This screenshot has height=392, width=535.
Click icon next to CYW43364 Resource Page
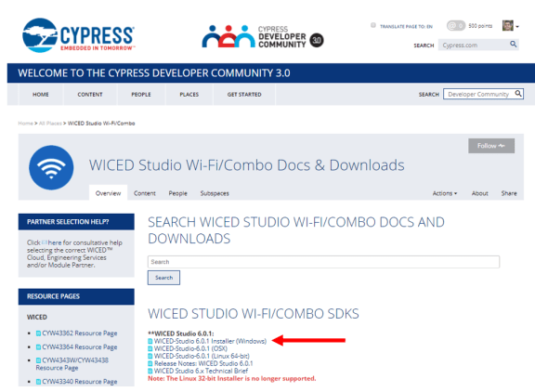click(39, 347)
